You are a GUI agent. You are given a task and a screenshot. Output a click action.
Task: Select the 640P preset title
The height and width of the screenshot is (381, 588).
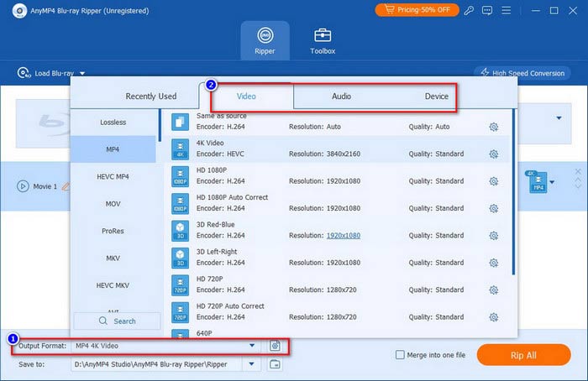click(x=204, y=333)
